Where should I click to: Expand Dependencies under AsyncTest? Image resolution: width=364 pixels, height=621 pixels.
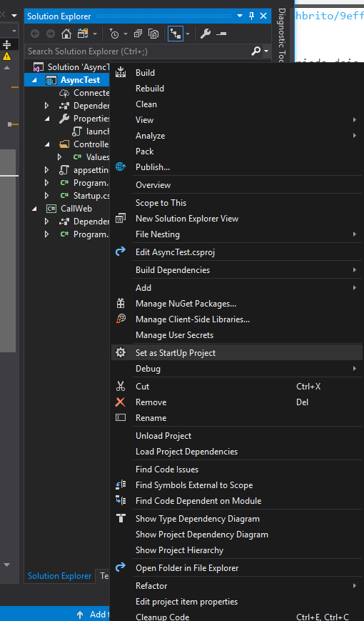[46, 106]
